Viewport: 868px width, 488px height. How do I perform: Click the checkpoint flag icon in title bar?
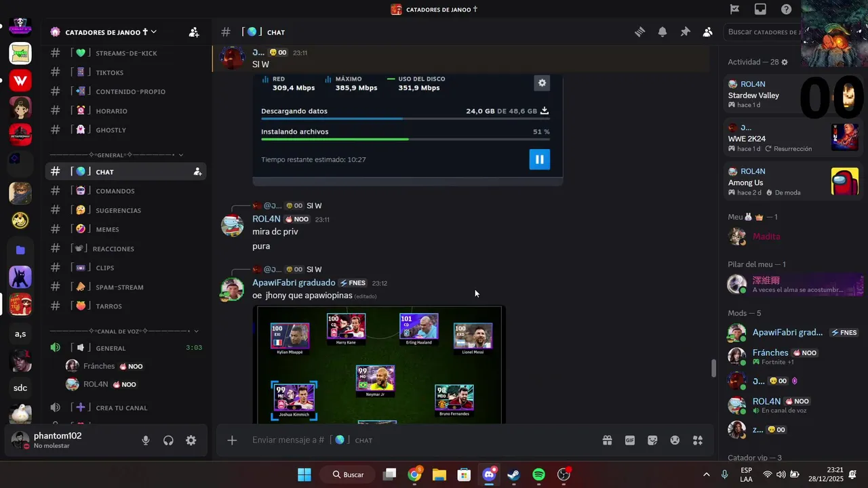(x=734, y=9)
